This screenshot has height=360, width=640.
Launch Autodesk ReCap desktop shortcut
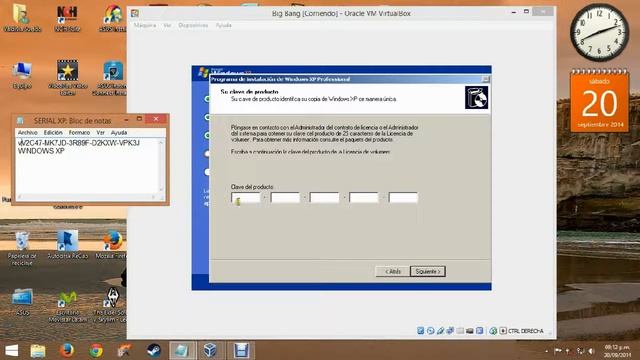point(67,245)
